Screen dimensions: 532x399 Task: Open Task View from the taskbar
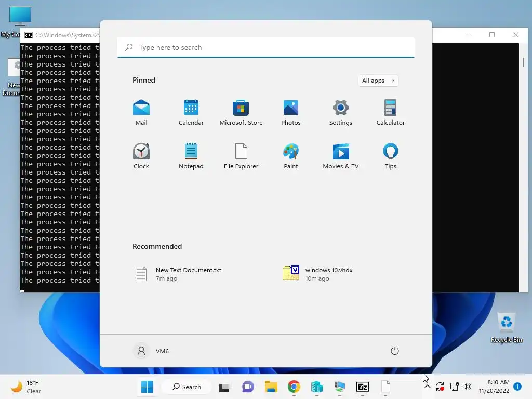pos(224,387)
